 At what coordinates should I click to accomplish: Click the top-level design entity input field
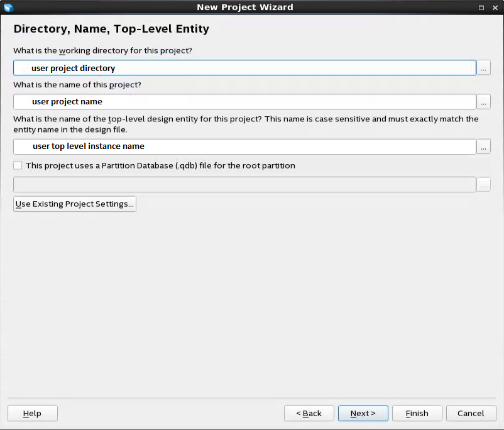tap(244, 146)
